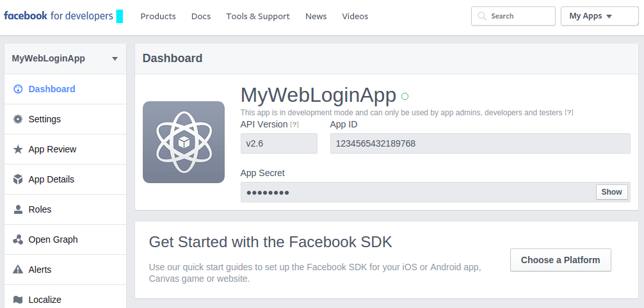Click the Open Graph nodes icon

tap(18, 239)
